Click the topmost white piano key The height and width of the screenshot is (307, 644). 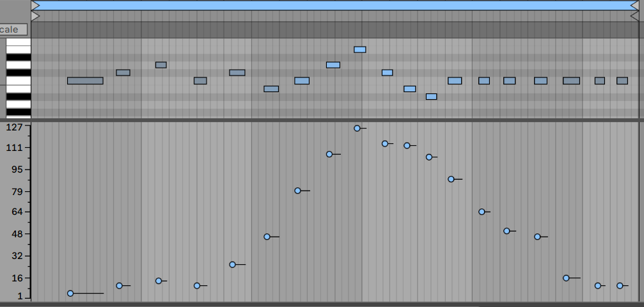click(x=19, y=42)
